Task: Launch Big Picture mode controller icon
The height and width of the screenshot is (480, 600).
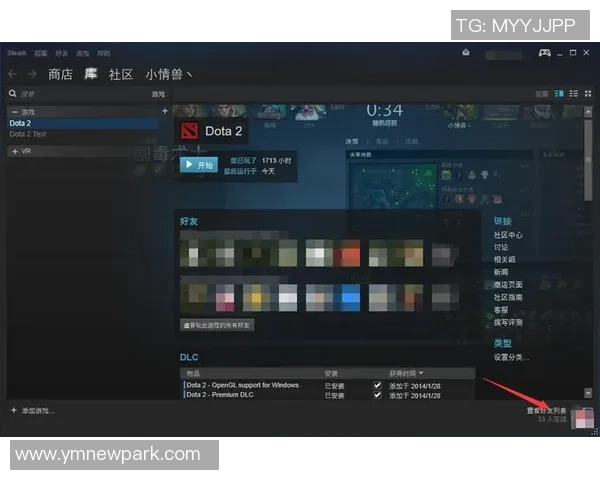Action: tap(545, 53)
